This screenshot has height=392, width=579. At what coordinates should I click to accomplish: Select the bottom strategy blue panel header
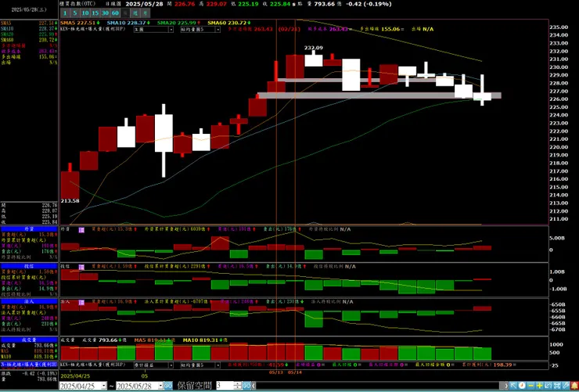point(29,365)
